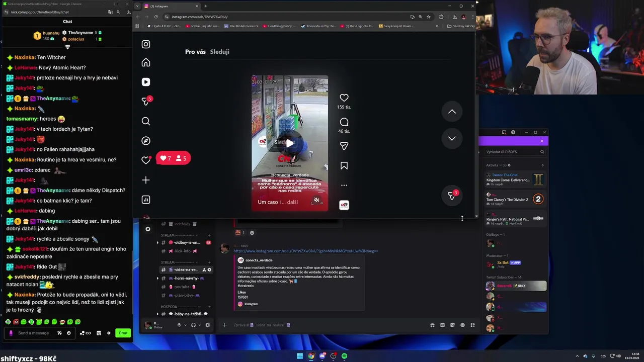Edit videa-na-reakce channel settings gear
Viewport: 644px width, 362px height.
(209, 269)
